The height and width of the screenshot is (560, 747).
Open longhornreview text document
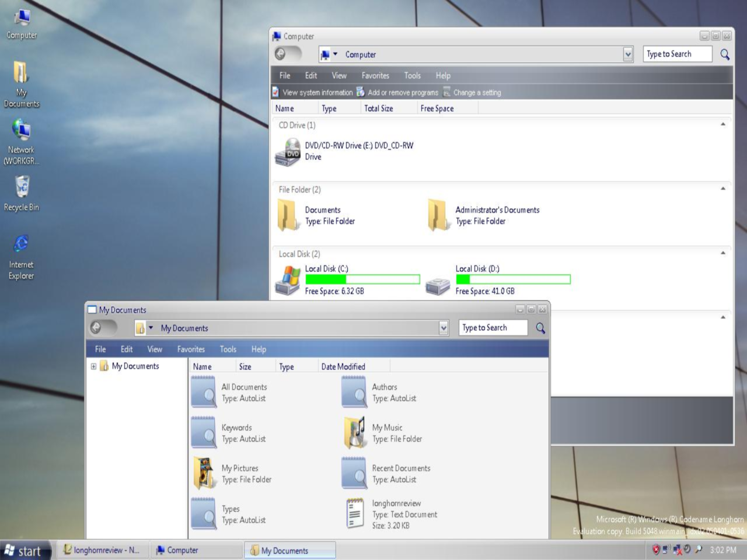[355, 513]
